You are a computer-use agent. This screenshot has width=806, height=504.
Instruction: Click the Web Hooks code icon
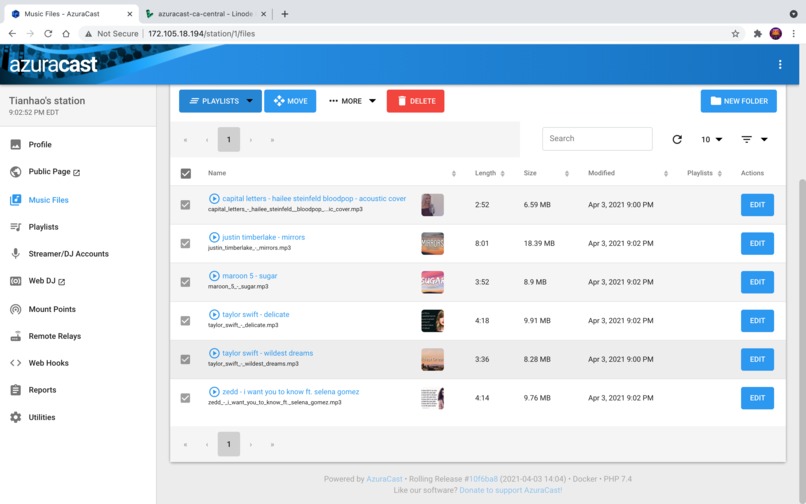point(16,363)
